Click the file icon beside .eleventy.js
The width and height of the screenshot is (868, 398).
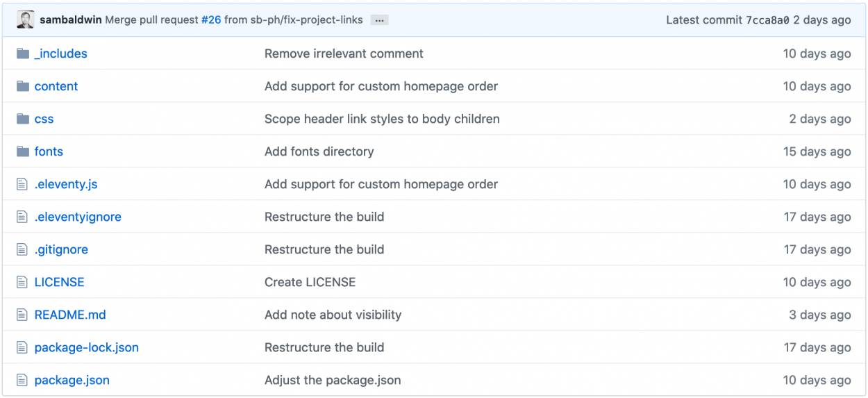coord(22,184)
